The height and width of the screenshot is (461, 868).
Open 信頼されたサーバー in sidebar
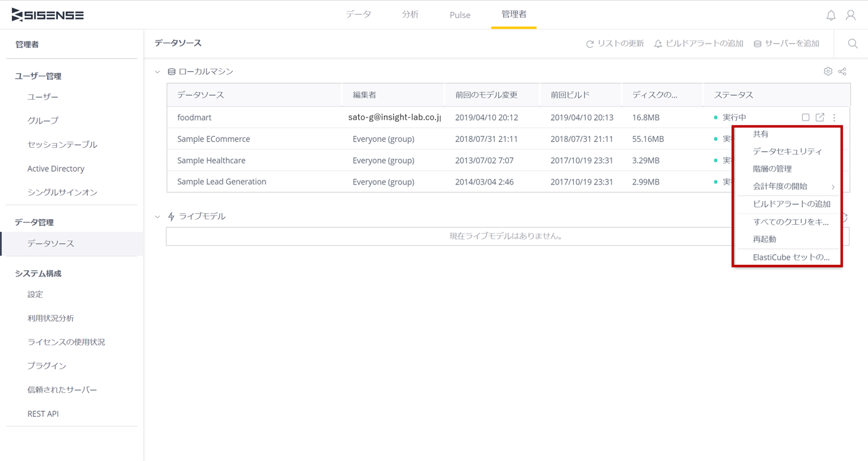tap(62, 390)
